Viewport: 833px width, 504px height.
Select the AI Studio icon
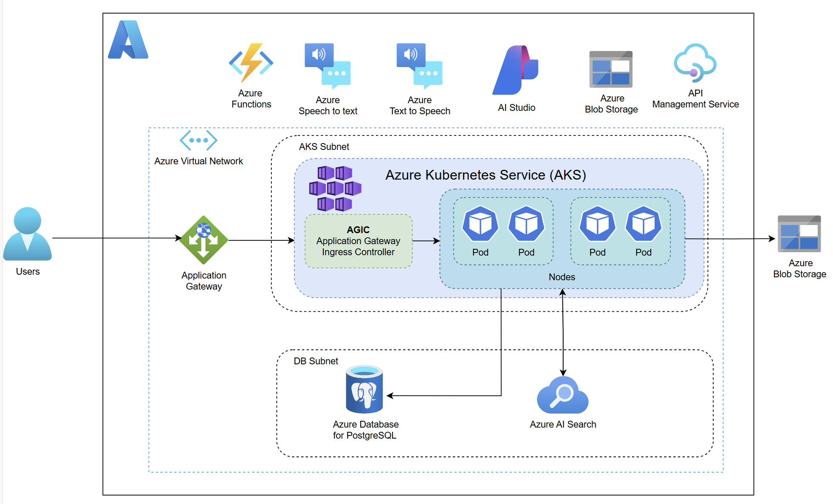coord(515,70)
